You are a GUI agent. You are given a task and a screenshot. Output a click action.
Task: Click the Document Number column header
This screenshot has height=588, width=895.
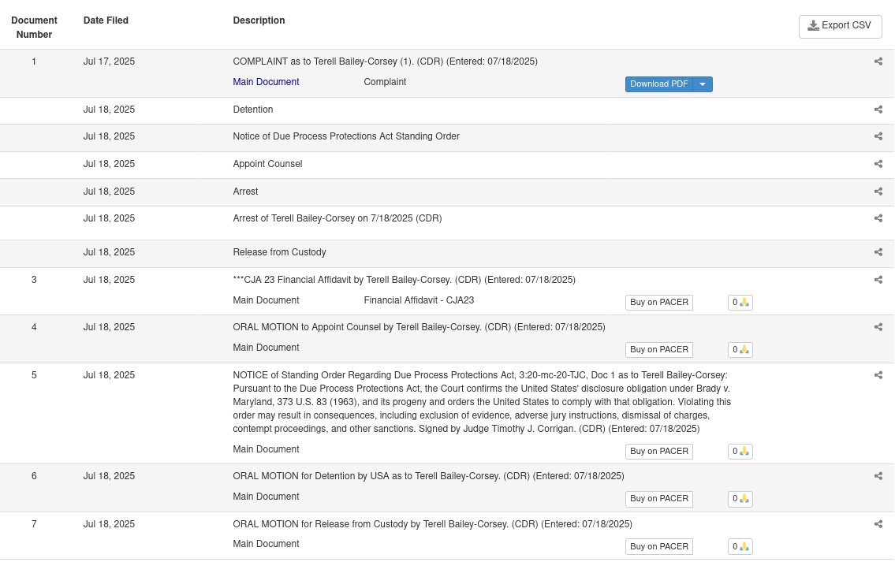(34, 28)
